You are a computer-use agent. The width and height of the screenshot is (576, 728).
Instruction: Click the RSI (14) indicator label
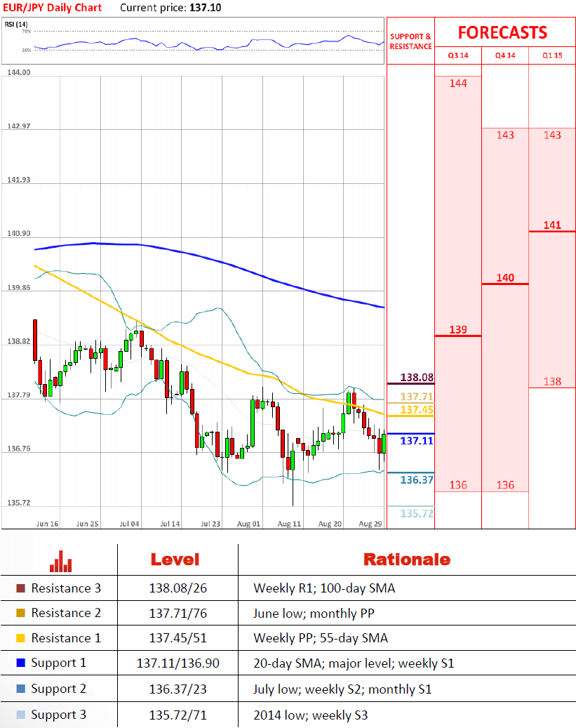tap(16, 24)
